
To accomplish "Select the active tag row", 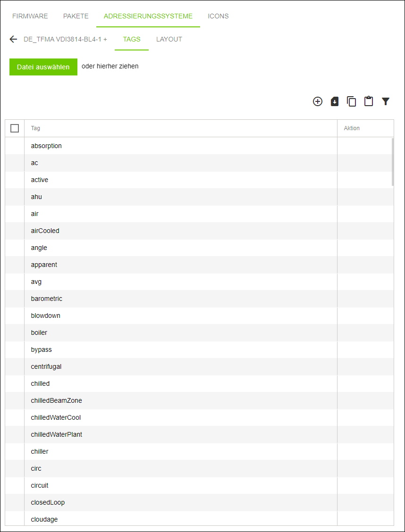I will tap(199, 180).
